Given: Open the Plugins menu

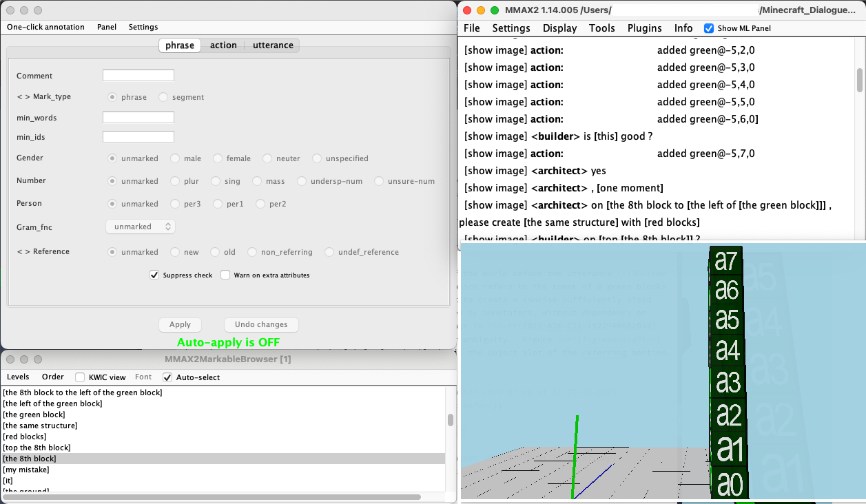Looking at the screenshot, I should (x=644, y=28).
